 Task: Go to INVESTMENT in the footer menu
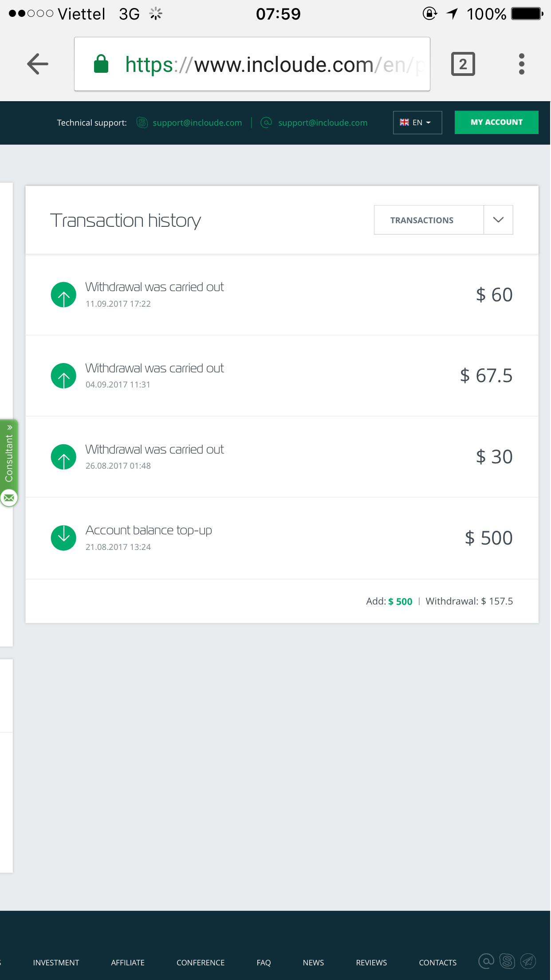point(56,963)
